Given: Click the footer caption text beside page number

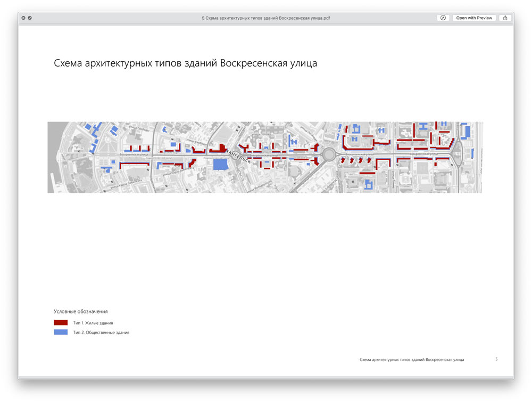Looking at the screenshot, I should click(x=412, y=360).
